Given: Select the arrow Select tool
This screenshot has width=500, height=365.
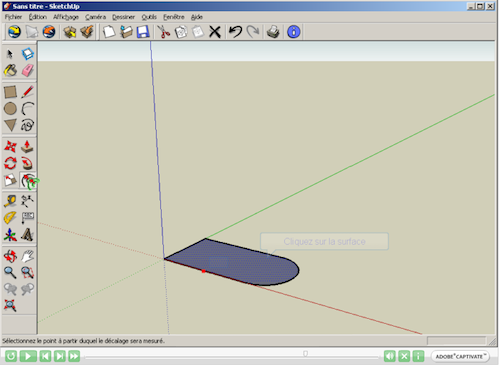Looking at the screenshot, I should coord(10,54).
